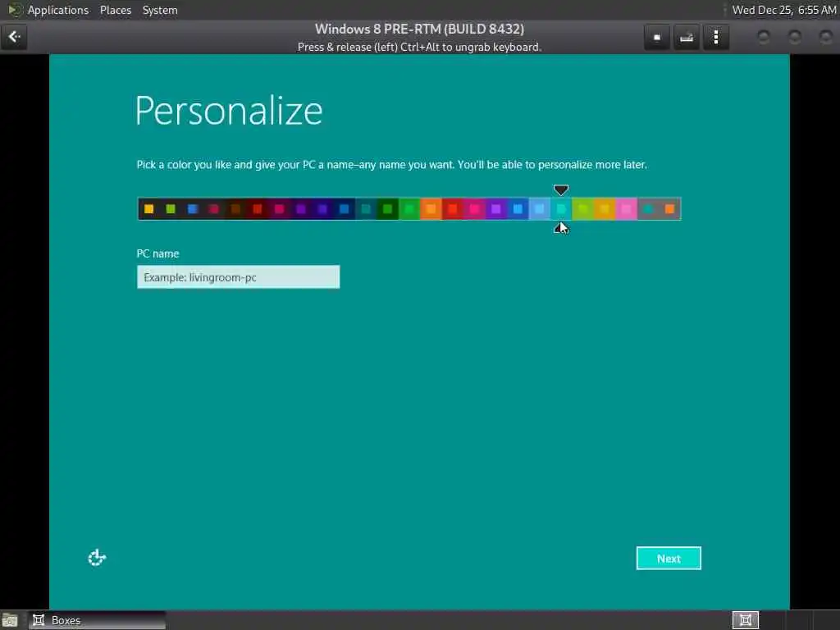
Task: Click the show desktop icon in bottom panel
Action: pyautogui.click(x=9, y=620)
